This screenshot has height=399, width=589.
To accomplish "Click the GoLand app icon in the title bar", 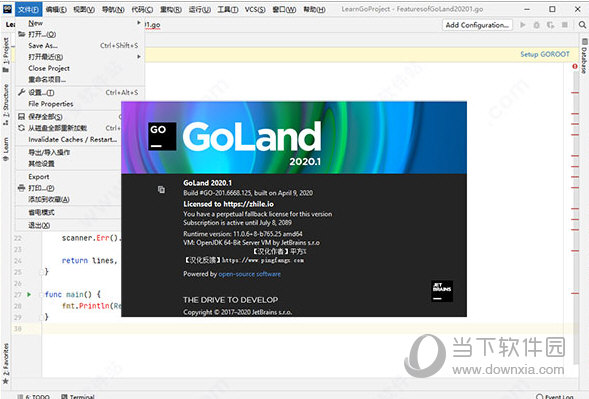I will coord(8,9).
